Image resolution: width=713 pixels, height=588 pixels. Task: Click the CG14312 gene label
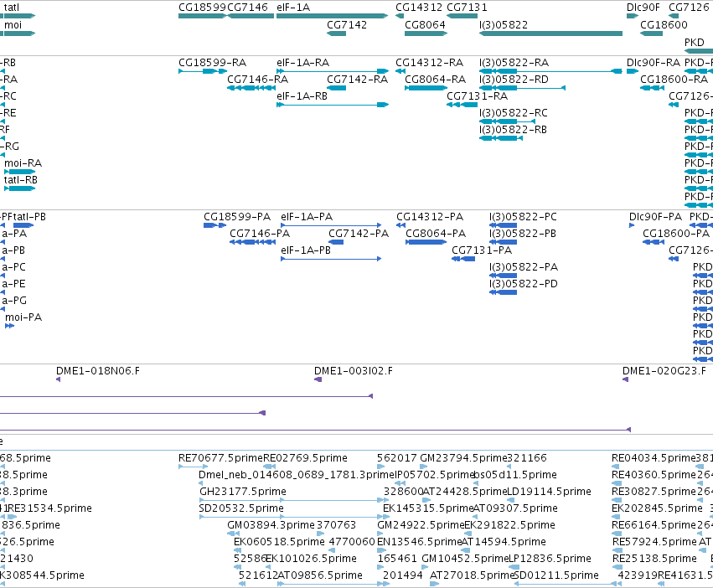(x=419, y=8)
